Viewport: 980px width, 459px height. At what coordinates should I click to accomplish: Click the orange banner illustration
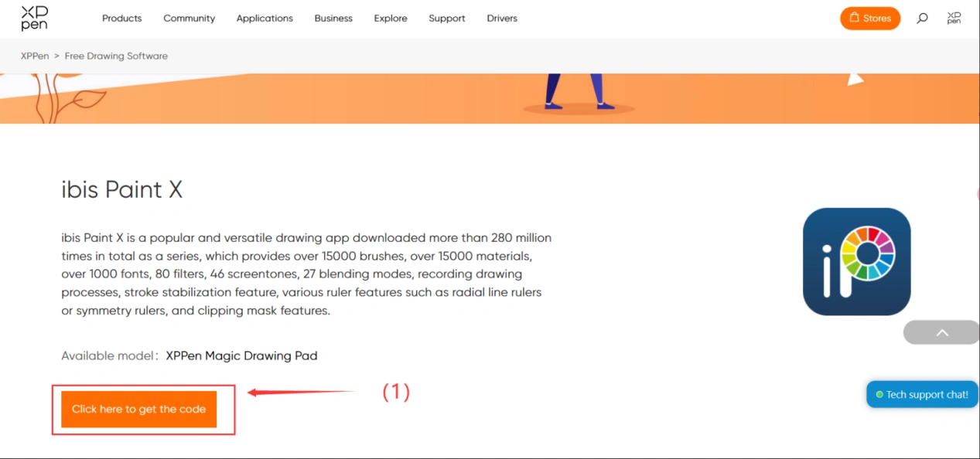[490, 98]
